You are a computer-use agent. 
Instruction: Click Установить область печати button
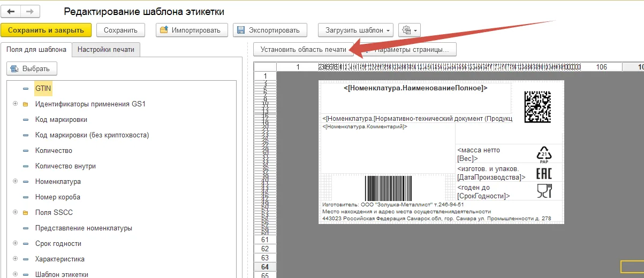click(x=304, y=50)
